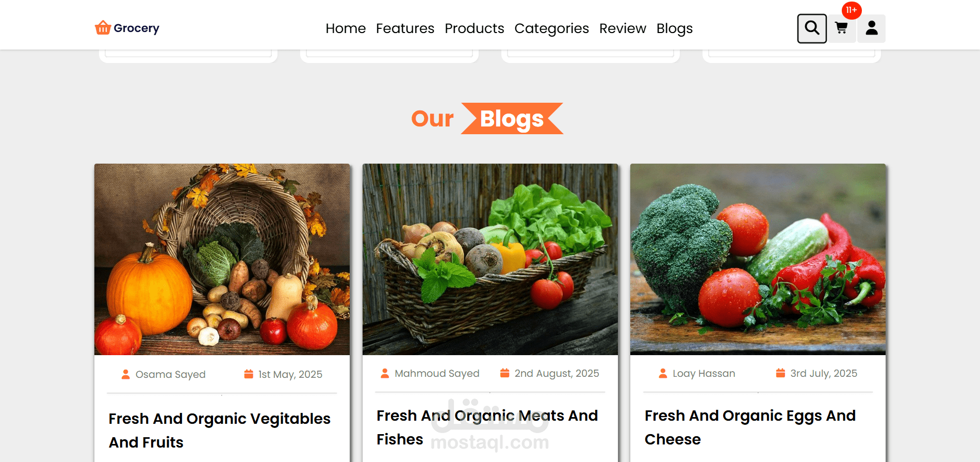The image size is (980, 462).
Task: Open the Features nav link
Action: (x=405, y=28)
